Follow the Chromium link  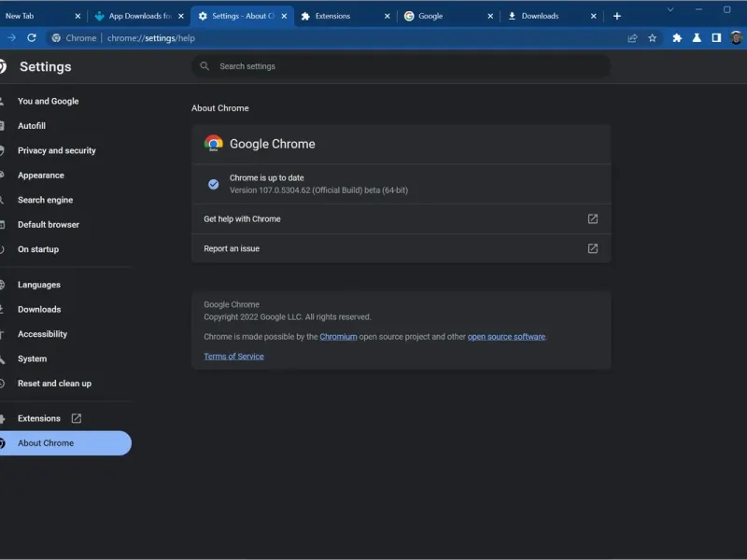pyautogui.click(x=338, y=337)
